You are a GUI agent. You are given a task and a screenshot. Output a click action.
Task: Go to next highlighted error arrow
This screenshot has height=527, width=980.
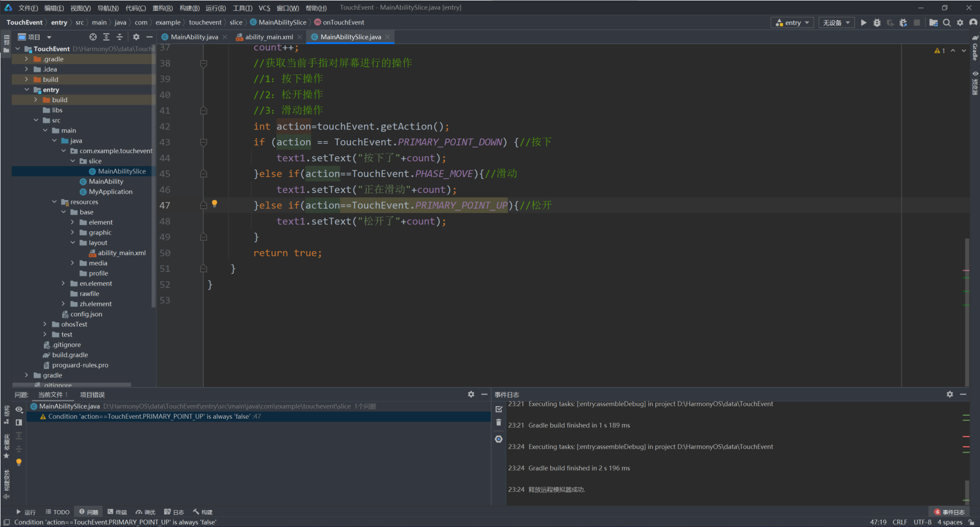964,51
